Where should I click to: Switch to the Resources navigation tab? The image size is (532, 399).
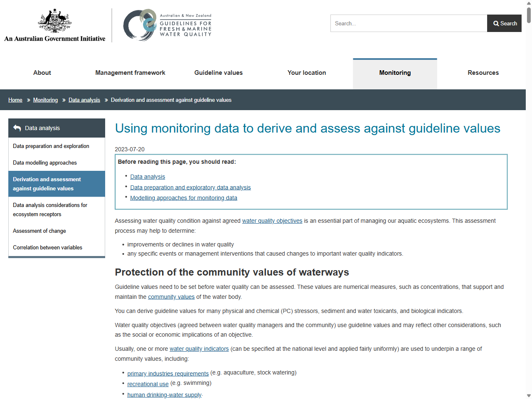[483, 73]
